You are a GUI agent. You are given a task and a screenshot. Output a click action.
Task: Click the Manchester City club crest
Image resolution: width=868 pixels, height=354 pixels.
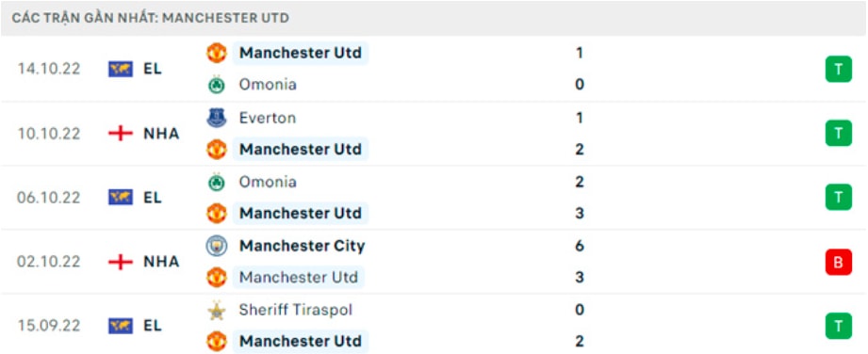(217, 246)
